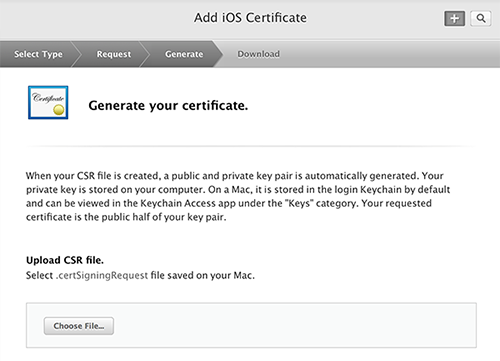Click the Add iOS Certificate title
This screenshot has height=361, width=500.
(250, 18)
